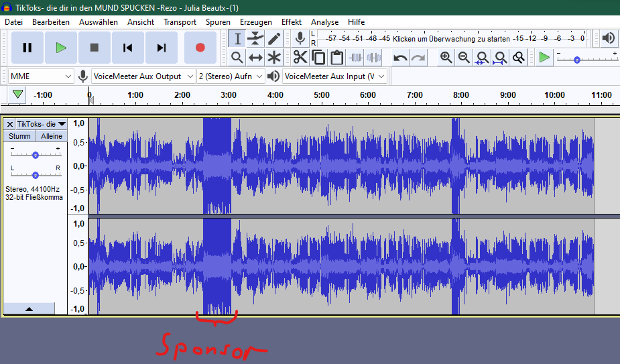Open VoiceMeeter Aux Input playback device dropdown
The image size is (620, 364).
pyautogui.click(x=334, y=76)
